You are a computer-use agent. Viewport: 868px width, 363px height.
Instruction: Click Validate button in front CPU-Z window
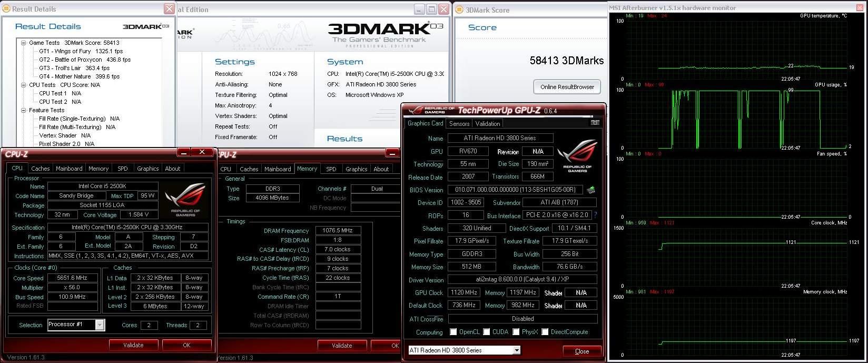coord(133,345)
